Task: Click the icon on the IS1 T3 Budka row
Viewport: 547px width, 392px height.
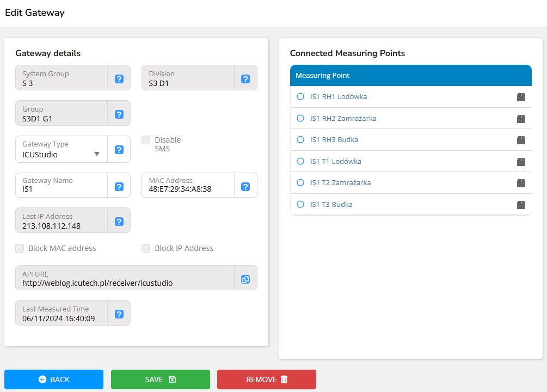Action: coord(521,205)
